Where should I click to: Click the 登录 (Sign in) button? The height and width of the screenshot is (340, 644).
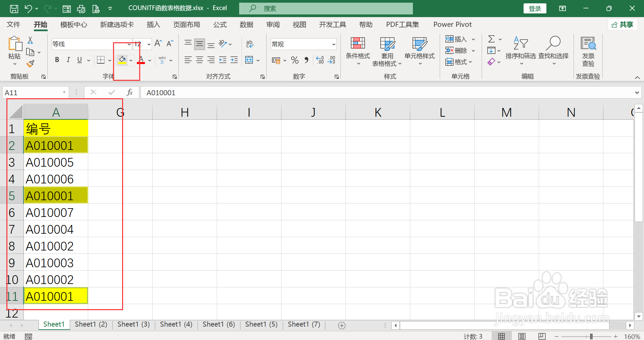535,8
